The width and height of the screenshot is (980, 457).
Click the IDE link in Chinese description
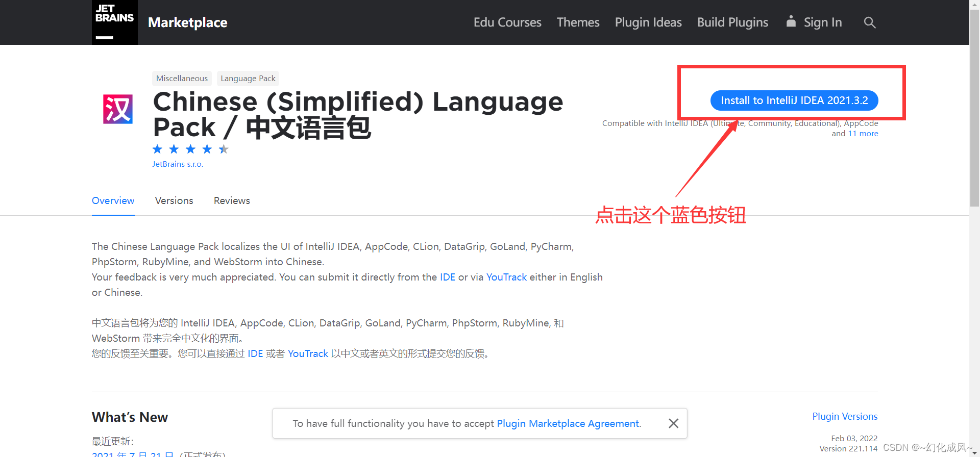point(255,353)
